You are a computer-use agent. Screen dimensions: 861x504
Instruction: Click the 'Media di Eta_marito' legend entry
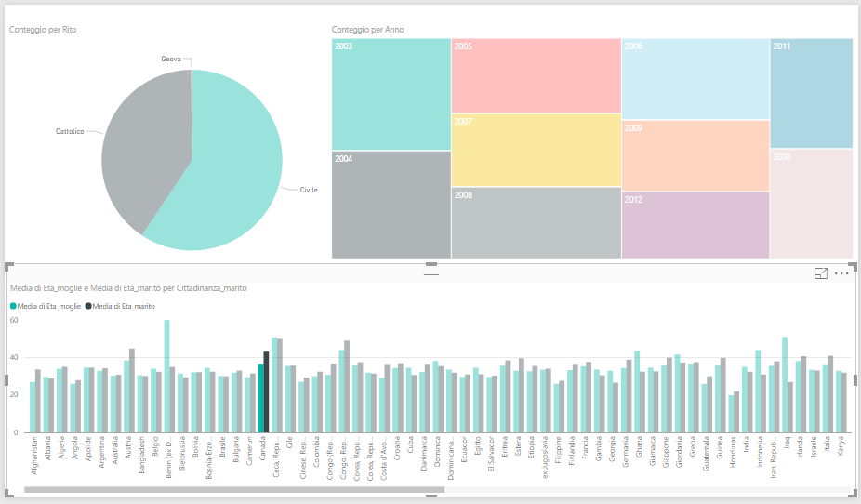coord(120,306)
